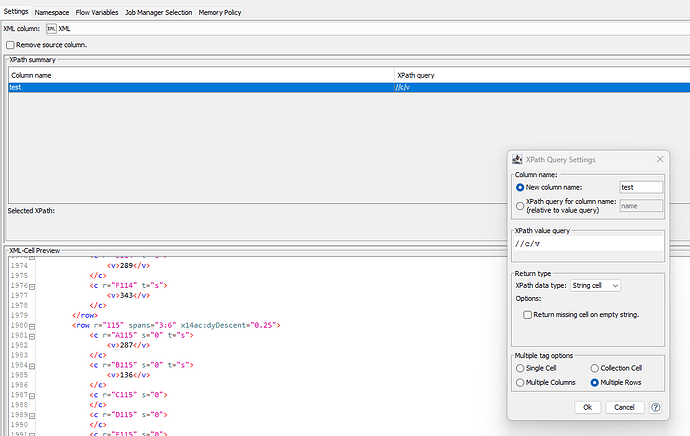690x436 pixels.
Task: Open the Flow Variables tab
Action: coord(97,11)
